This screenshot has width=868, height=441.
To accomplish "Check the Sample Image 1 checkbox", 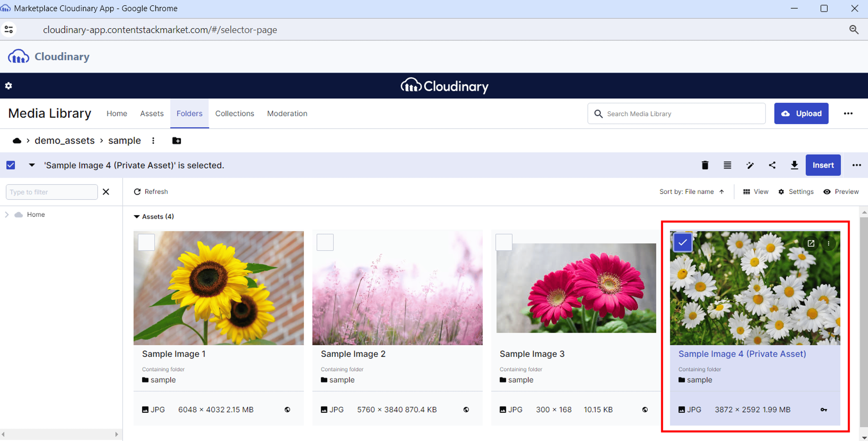I will pos(146,242).
